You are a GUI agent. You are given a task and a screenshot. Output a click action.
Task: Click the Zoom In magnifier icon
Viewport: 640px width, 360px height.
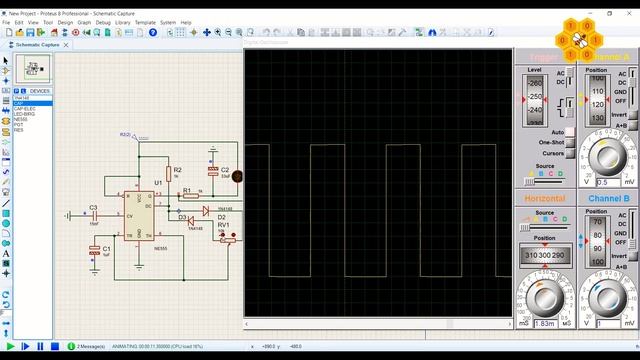218,32
